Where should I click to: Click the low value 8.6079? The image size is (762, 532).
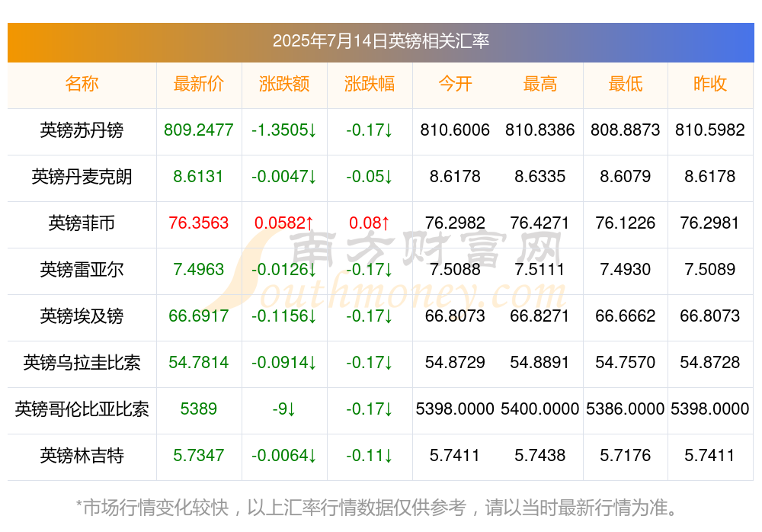click(626, 177)
